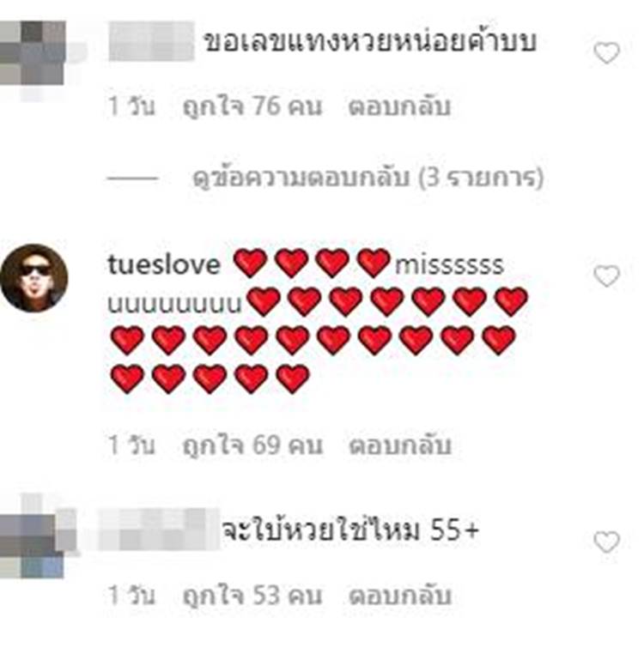Open blurred username beside ขอเลขแทงหวยหน่อยค้าบบ
Screen dimensions: 644x648
pyautogui.click(x=151, y=41)
